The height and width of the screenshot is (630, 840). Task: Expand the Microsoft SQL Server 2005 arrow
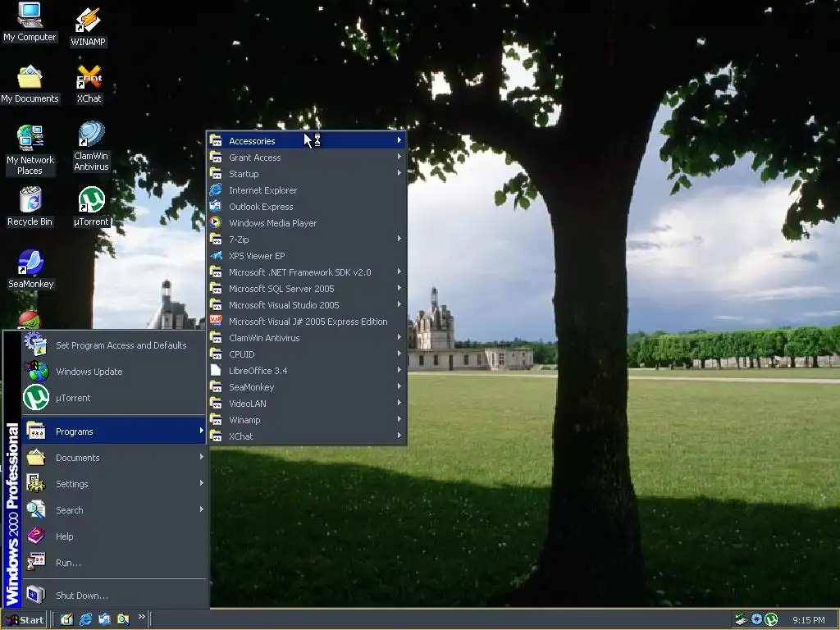[399, 288]
